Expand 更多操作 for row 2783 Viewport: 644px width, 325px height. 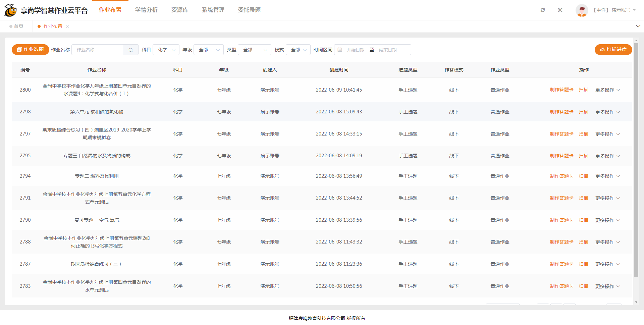pos(607,286)
